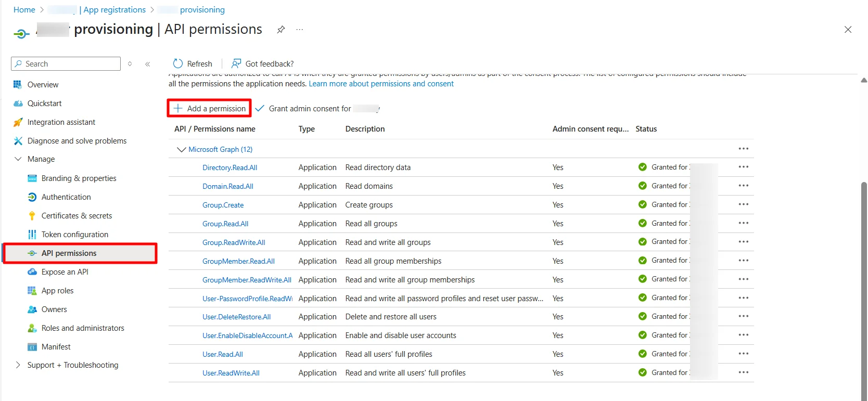
Task: Open User.Read.All permission
Action: 223,354
